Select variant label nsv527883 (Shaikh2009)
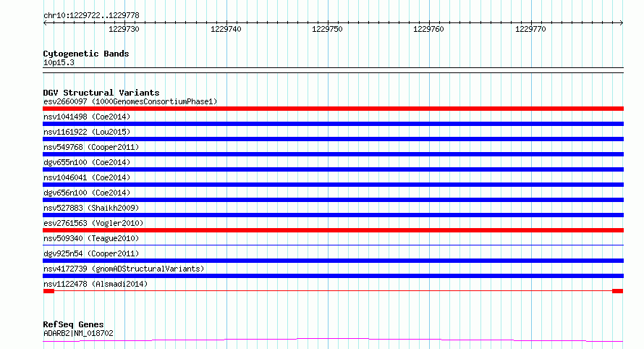Viewport: 644px width, 349px height. click(x=91, y=208)
